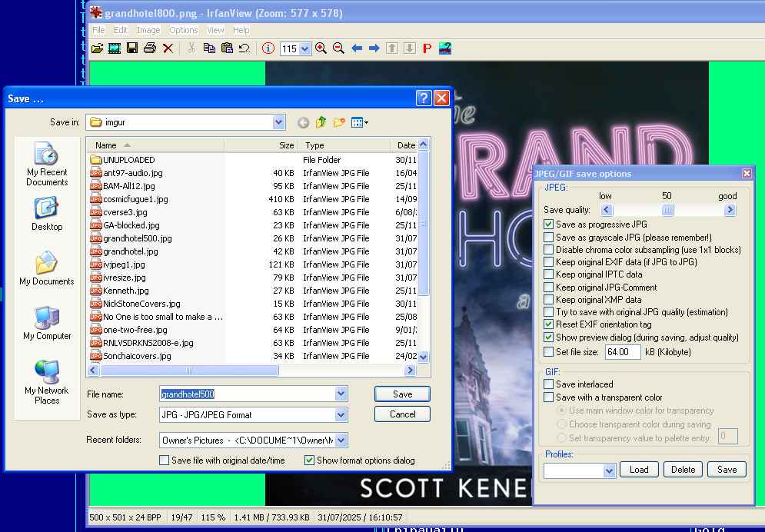Enable Disable chroma color subsampling checkbox
765x532 pixels.
[548, 250]
